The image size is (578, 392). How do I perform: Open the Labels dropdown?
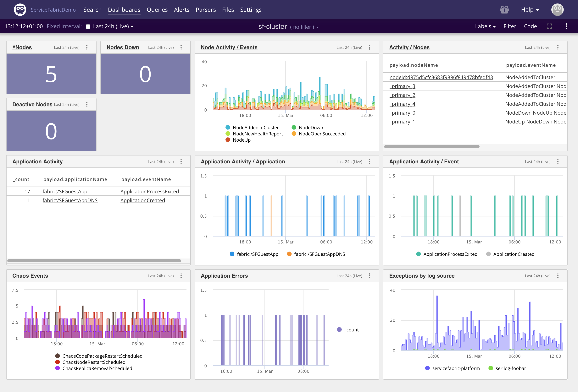pos(485,26)
